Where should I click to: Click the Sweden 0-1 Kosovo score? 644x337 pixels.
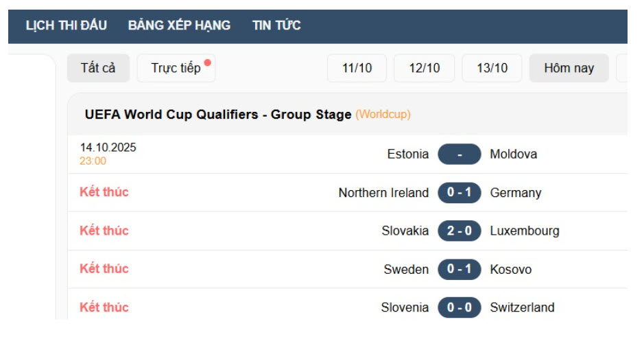[x=459, y=269]
